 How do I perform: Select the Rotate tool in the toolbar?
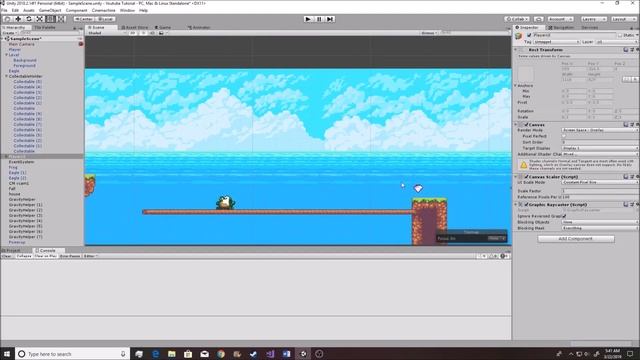click(x=29, y=19)
